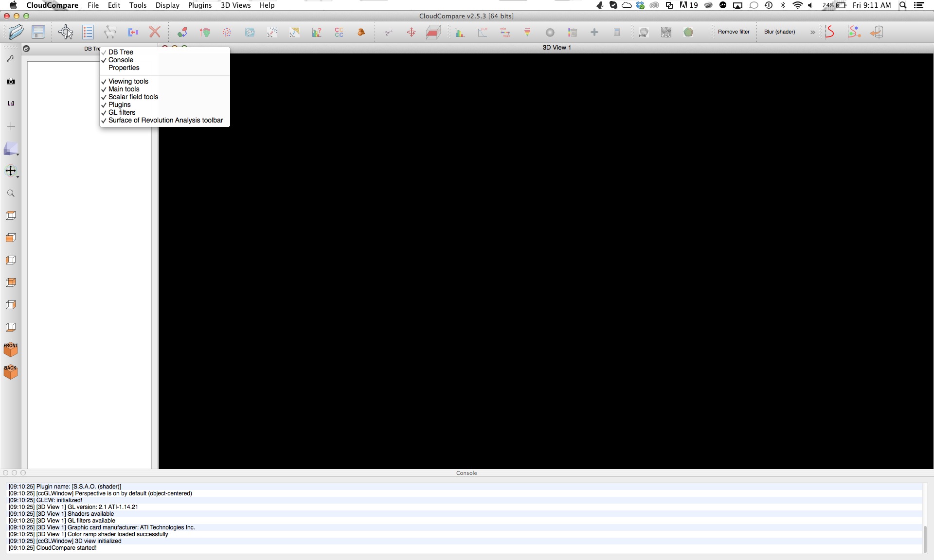Viewport: 934px width, 560px height.
Task: Toggle the GL filters toolbar visibility
Action: pyautogui.click(x=122, y=112)
